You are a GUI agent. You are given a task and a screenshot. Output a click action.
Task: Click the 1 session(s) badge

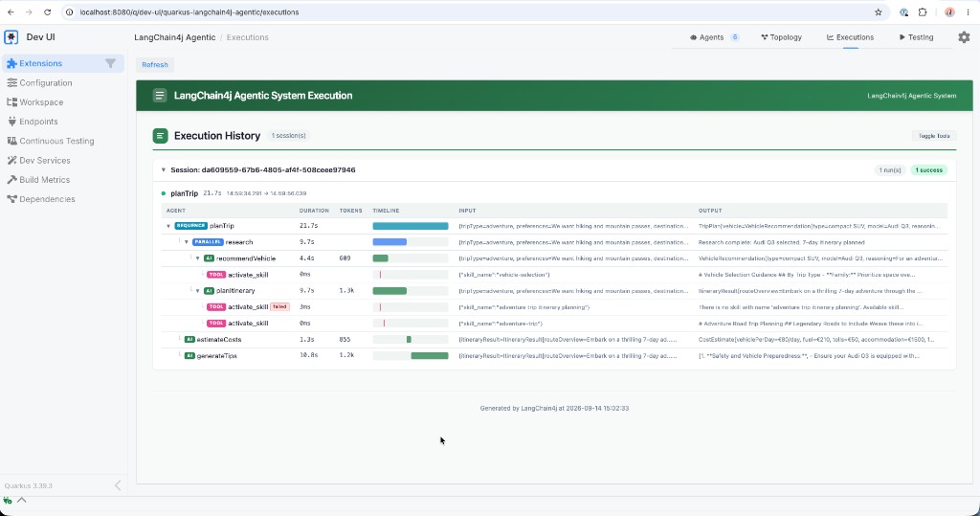click(288, 136)
